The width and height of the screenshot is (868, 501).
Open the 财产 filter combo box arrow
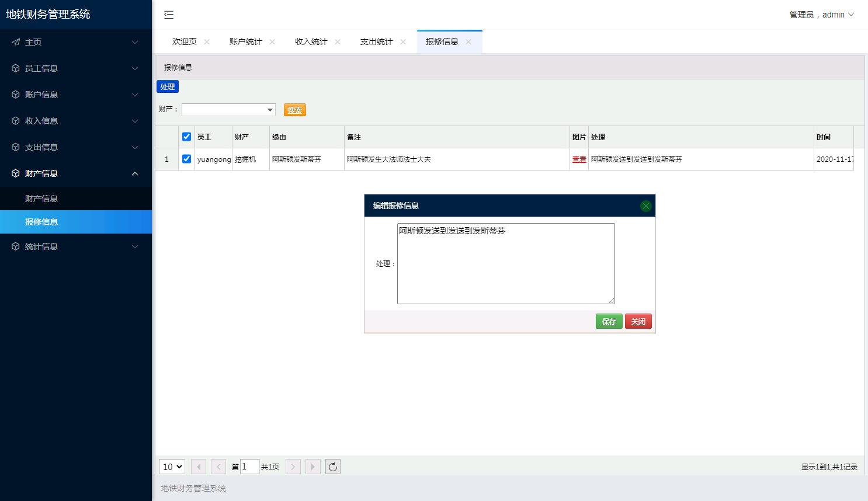(x=270, y=110)
